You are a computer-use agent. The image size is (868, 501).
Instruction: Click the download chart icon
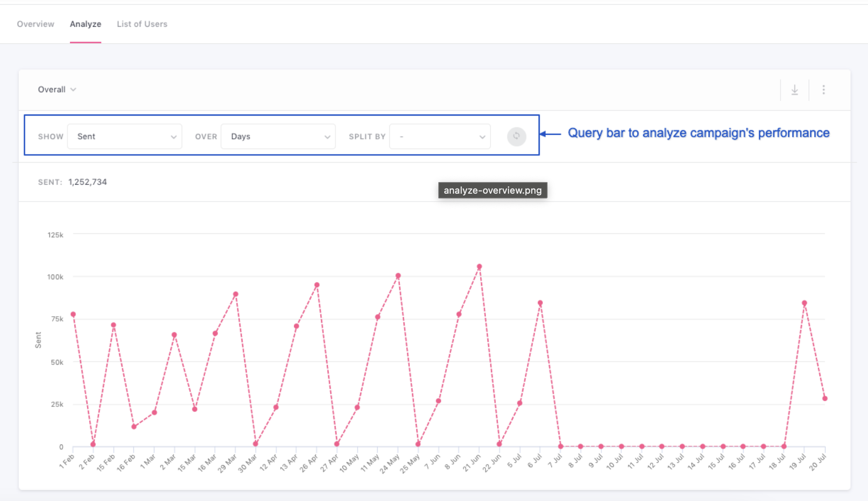tap(794, 90)
